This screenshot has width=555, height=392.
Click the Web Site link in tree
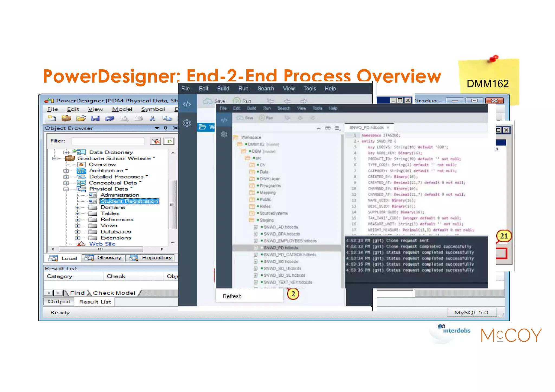coord(102,244)
